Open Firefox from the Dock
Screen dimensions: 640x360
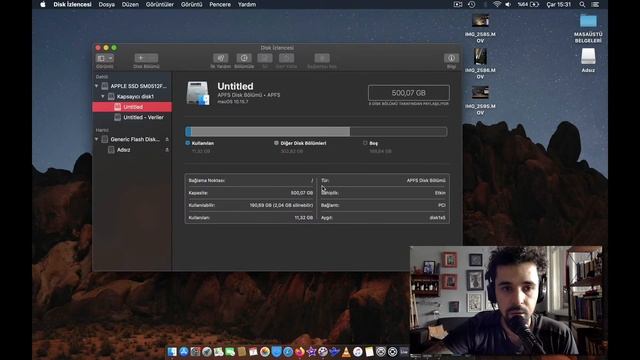(300, 351)
